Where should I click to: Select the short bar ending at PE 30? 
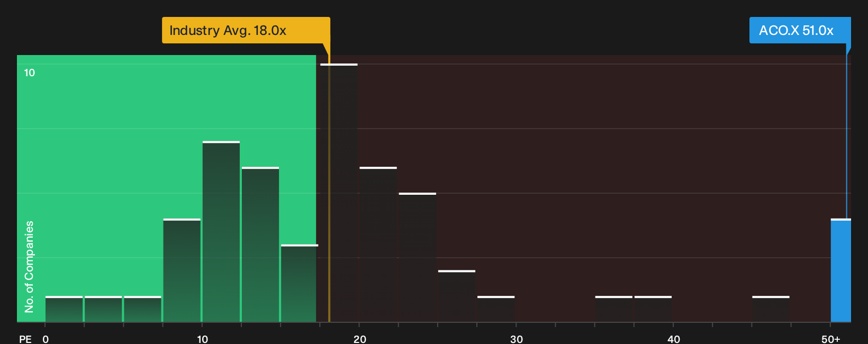click(x=496, y=309)
